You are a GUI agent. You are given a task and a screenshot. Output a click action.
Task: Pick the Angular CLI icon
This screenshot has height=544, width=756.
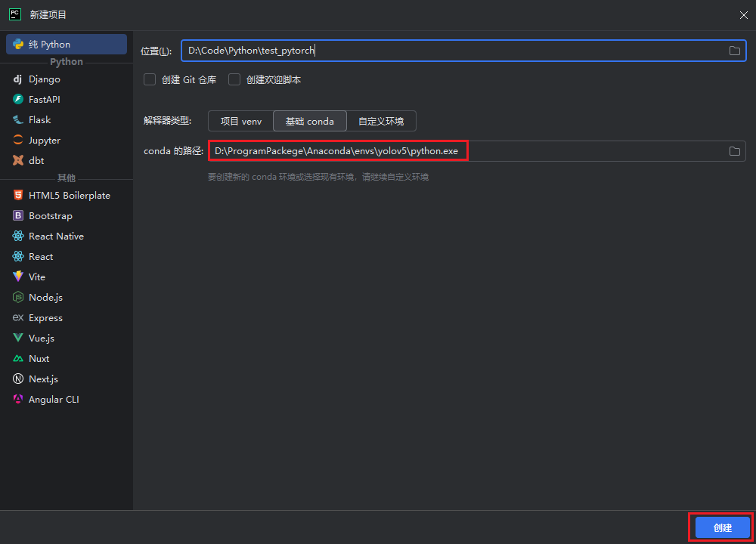18,400
